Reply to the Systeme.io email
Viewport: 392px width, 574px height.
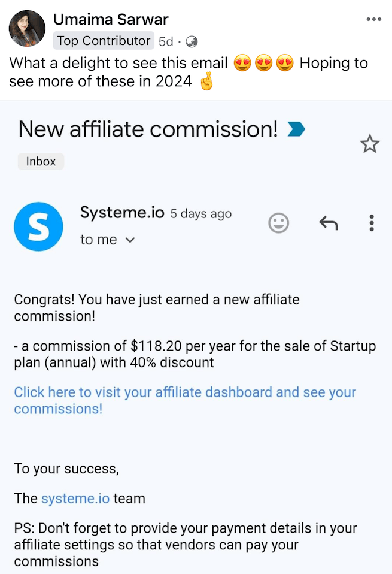click(328, 223)
